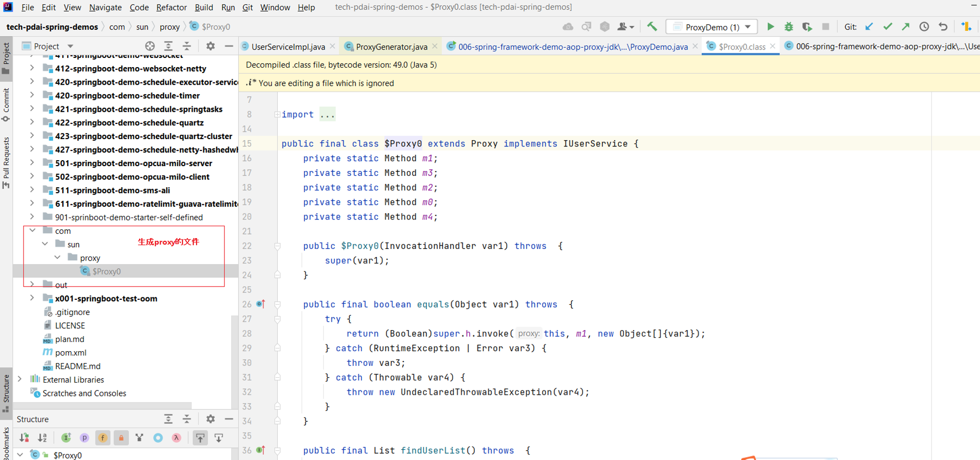
Task: Click gutter implements marker on line 26
Action: tap(261, 304)
